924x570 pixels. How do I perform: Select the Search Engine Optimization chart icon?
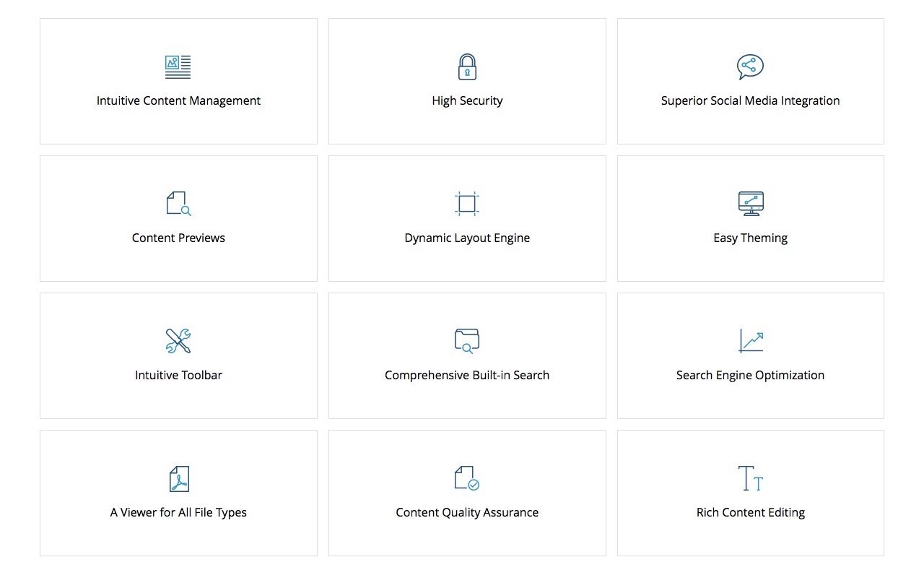click(751, 341)
